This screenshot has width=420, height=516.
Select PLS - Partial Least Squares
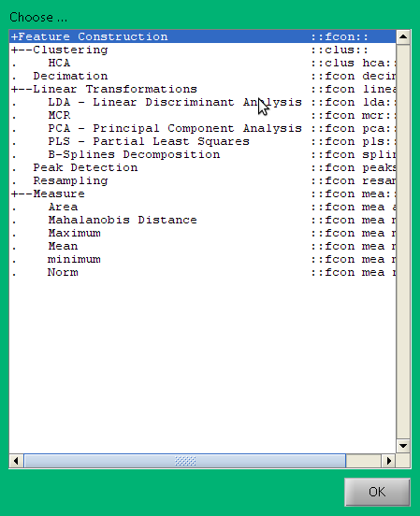pos(203,141)
